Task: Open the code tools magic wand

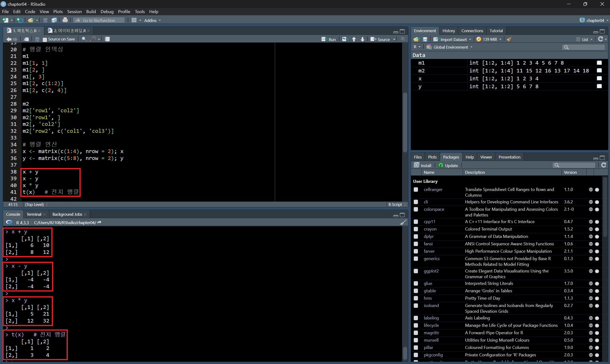Action: (x=93, y=39)
